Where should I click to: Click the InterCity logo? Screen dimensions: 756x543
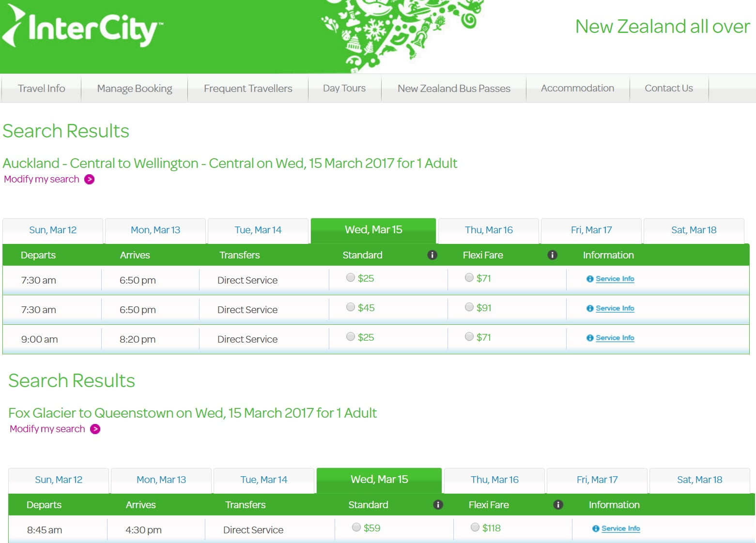(82, 27)
